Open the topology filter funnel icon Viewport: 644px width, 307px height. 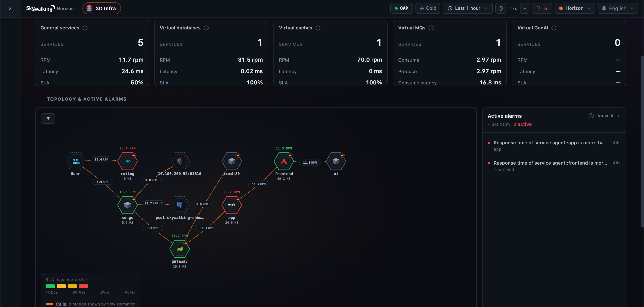(x=48, y=119)
